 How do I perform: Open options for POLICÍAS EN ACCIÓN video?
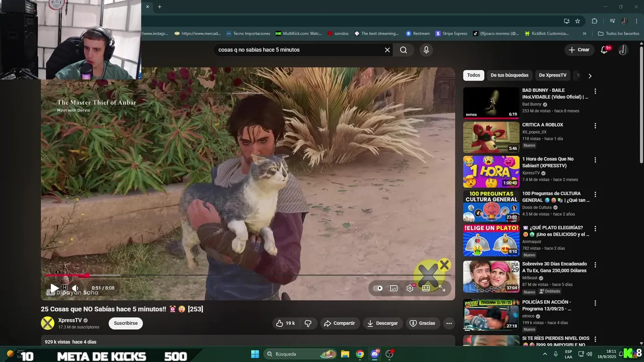pyautogui.click(x=595, y=303)
